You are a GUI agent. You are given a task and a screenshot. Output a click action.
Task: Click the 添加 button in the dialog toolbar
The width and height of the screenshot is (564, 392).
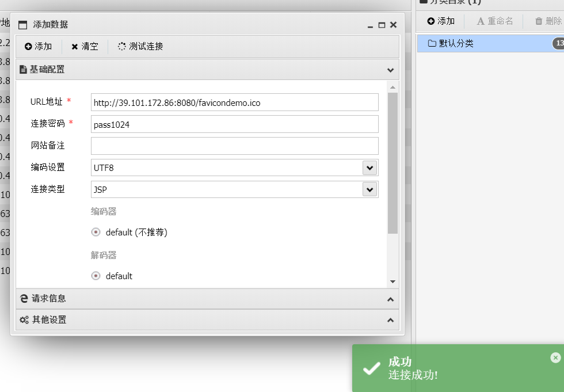click(x=39, y=47)
